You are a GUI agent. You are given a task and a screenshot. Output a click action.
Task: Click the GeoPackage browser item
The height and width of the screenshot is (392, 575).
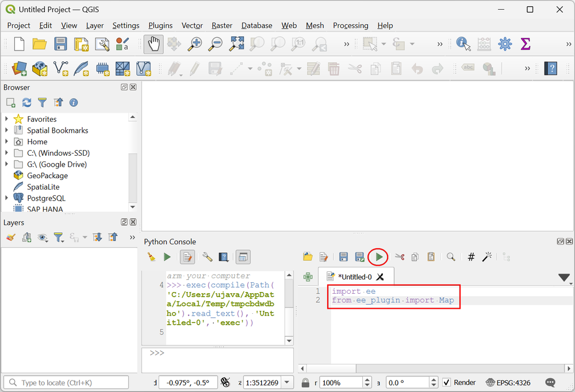tap(47, 176)
